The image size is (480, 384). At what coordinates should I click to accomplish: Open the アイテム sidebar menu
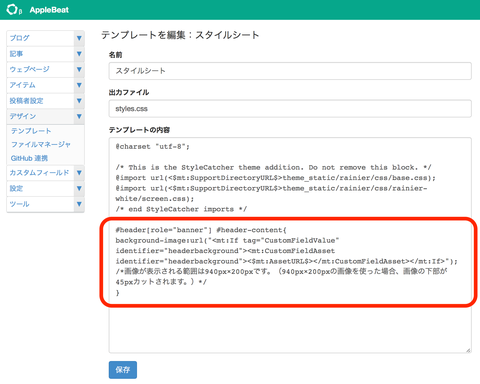point(41,85)
